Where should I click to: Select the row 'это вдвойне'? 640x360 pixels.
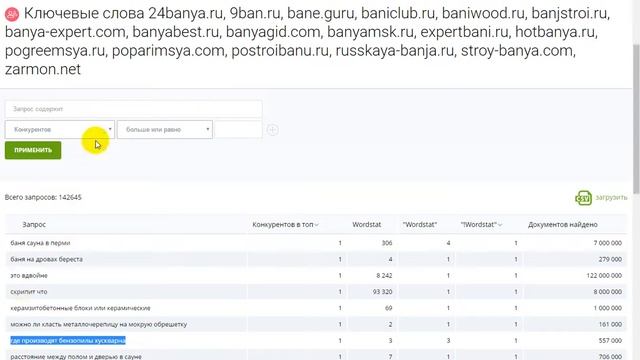coord(316,276)
